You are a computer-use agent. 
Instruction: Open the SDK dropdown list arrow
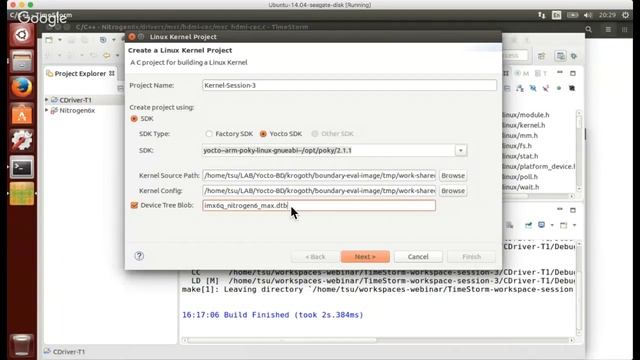461,151
